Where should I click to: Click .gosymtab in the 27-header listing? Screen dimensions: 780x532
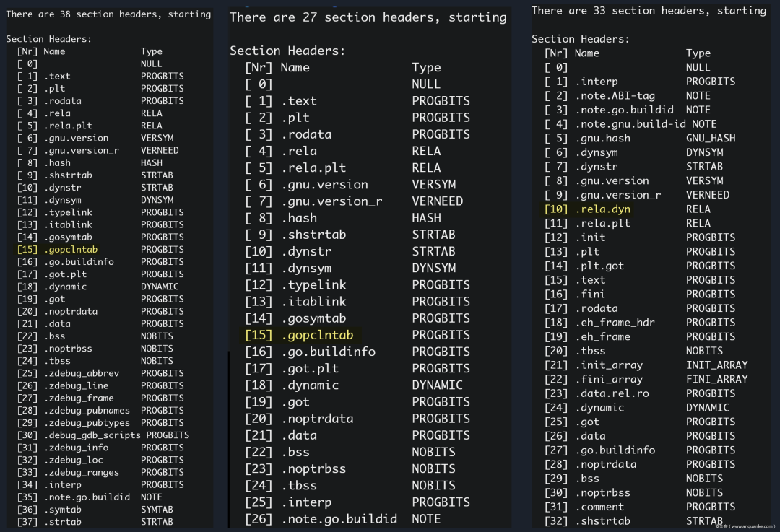[314, 319]
